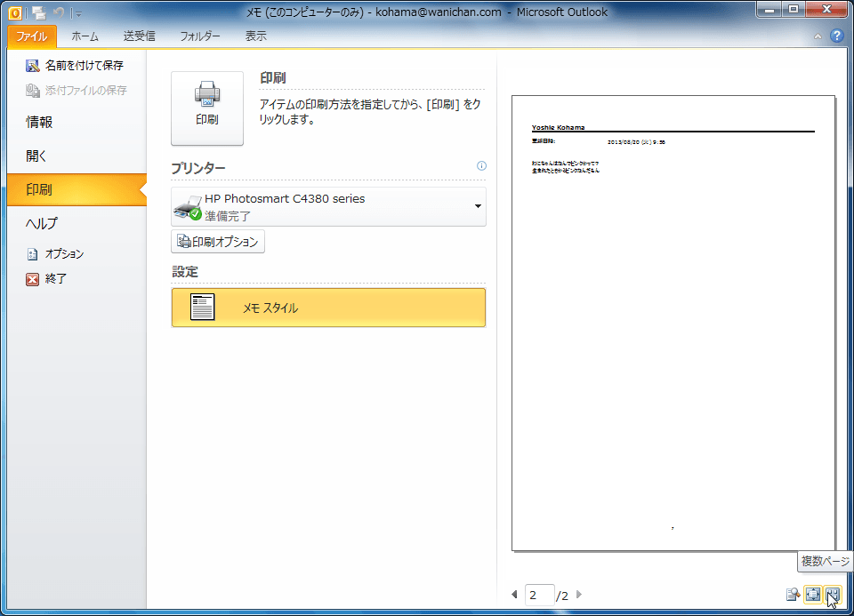Click the 印刷オプション button
The image size is (854, 616).
pos(218,242)
